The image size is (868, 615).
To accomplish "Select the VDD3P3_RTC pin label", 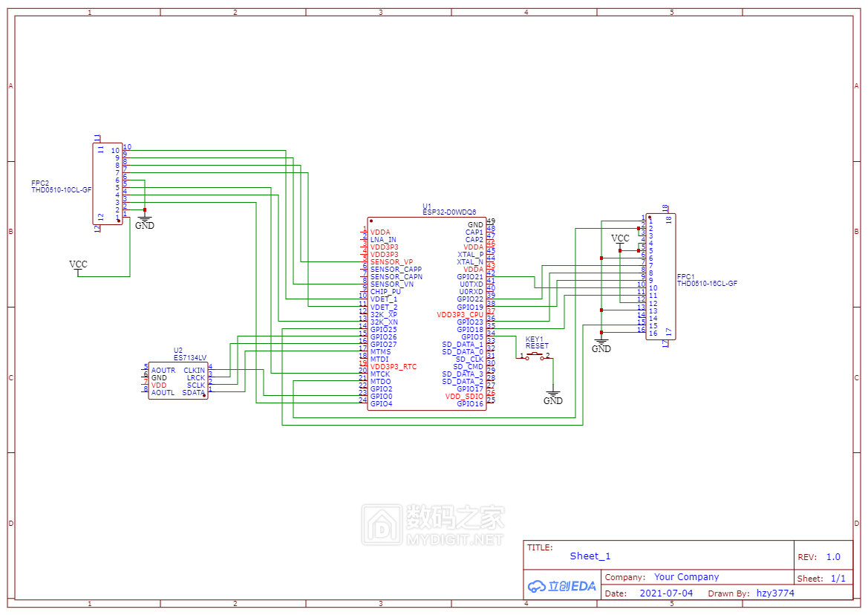I will pyautogui.click(x=394, y=366).
